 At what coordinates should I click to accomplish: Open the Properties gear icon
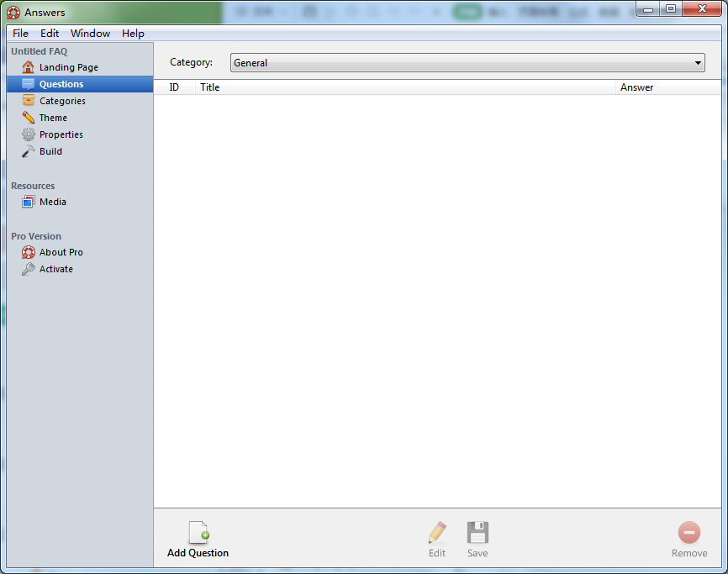[x=29, y=134]
